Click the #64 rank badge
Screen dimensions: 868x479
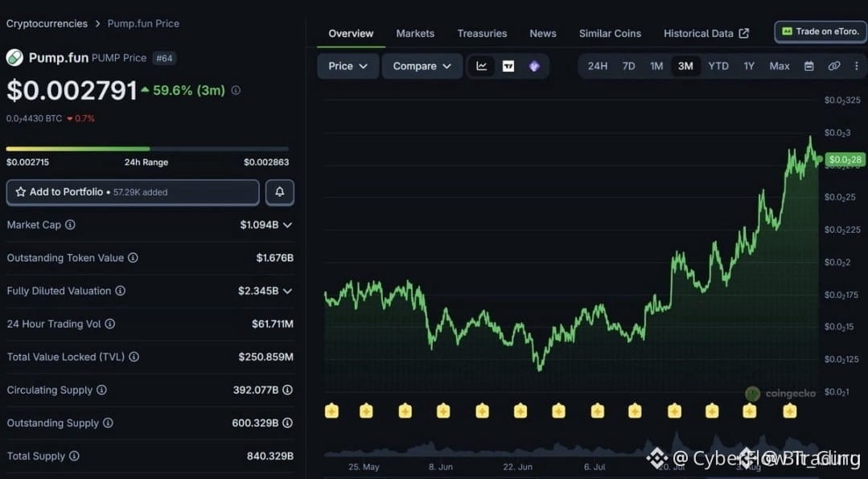tap(164, 58)
